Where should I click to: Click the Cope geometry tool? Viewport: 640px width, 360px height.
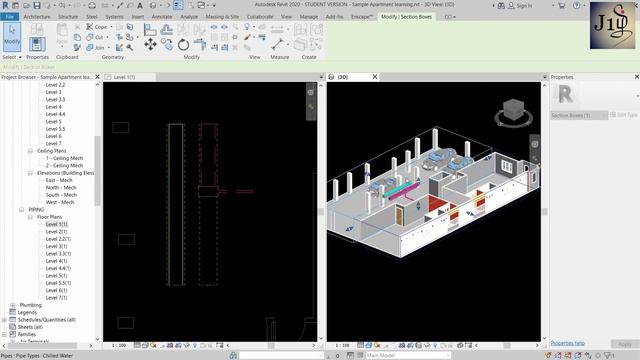tap(97, 27)
